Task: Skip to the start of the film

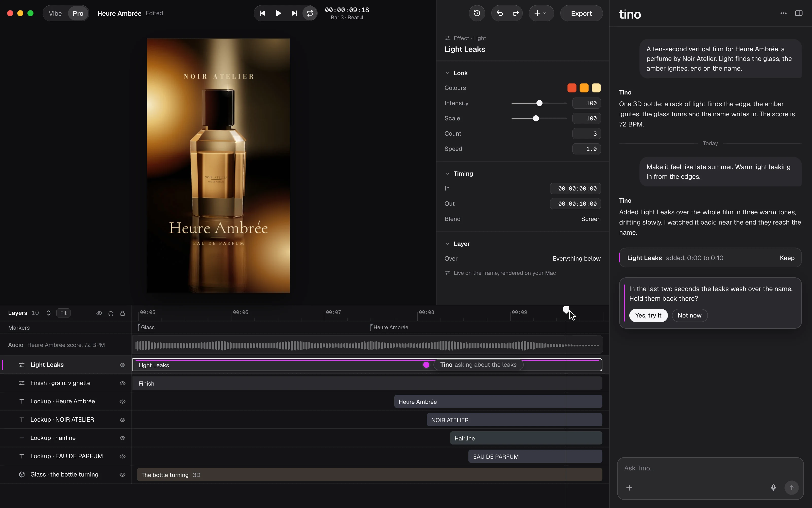Action: pos(262,13)
